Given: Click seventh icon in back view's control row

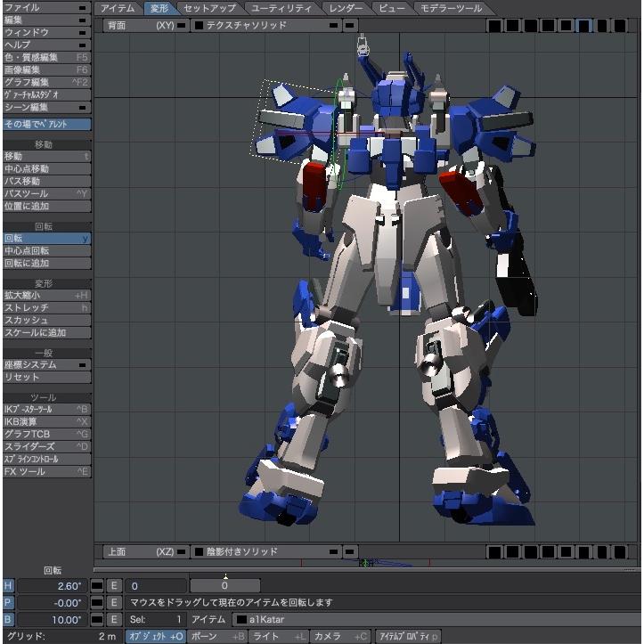Looking at the screenshot, I should click(x=602, y=26).
